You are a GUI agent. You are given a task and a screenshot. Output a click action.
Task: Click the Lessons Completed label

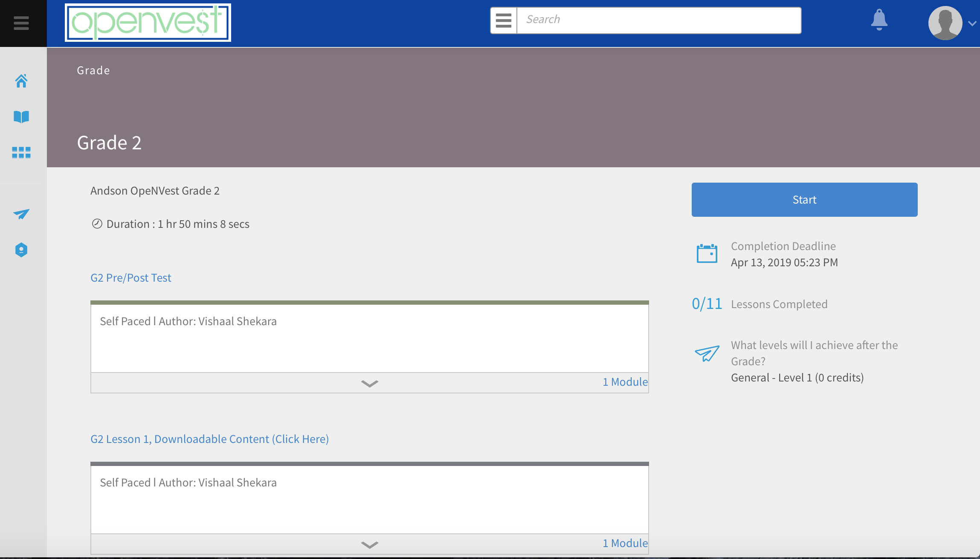779,304
